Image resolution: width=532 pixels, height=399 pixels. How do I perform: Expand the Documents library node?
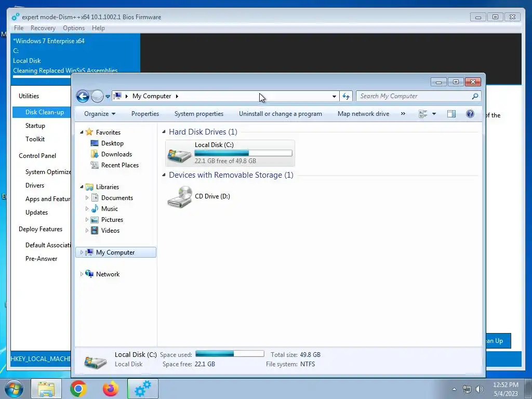87,197
